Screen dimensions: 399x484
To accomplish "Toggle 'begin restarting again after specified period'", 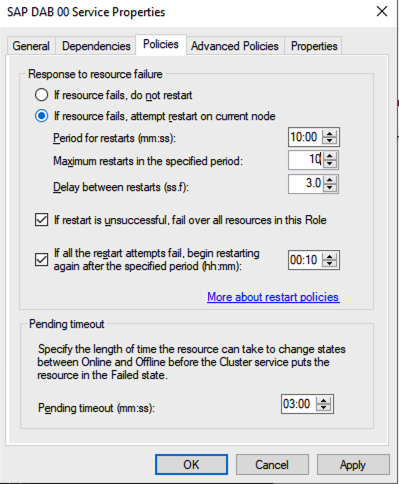I will pyautogui.click(x=41, y=260).
